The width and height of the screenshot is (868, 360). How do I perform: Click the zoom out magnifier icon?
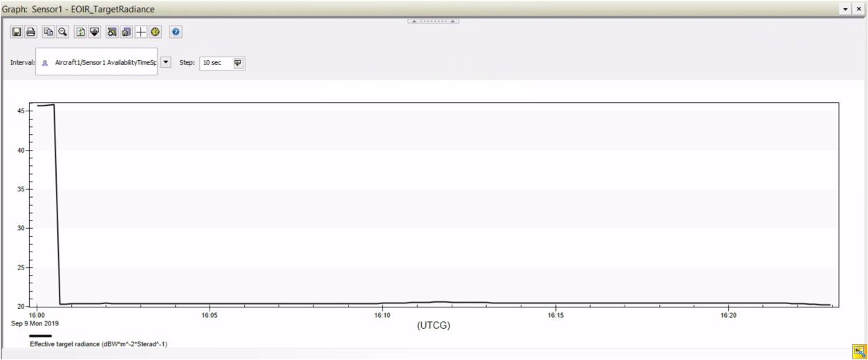(62, 32)
